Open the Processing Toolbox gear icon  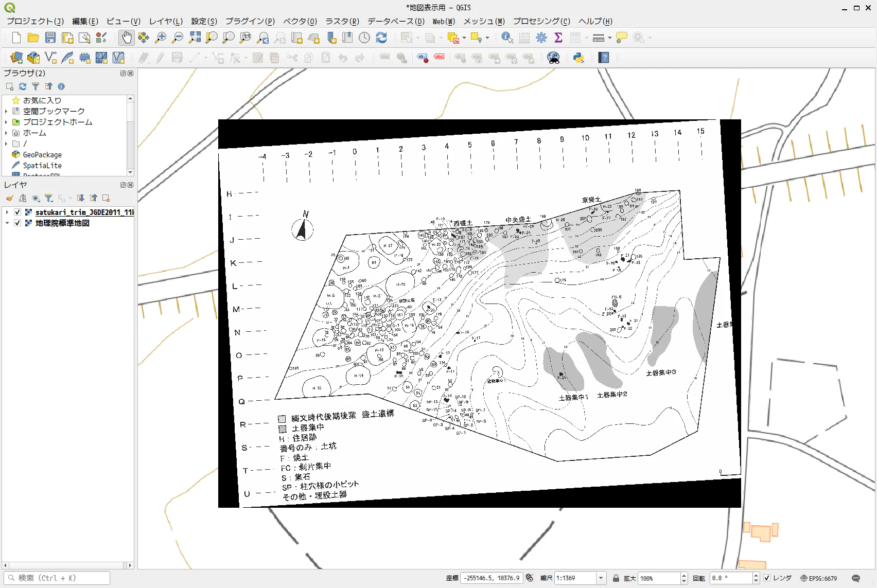pos(541,38)
